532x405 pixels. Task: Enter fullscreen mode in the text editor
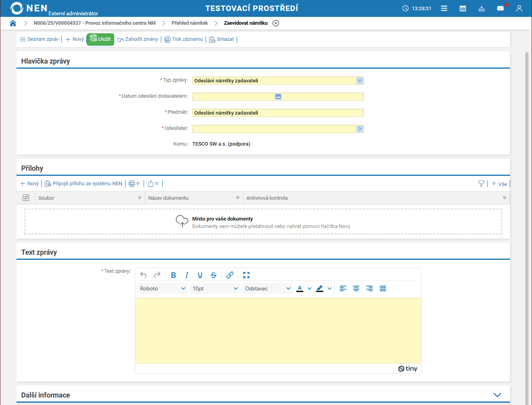click(246, 275)
